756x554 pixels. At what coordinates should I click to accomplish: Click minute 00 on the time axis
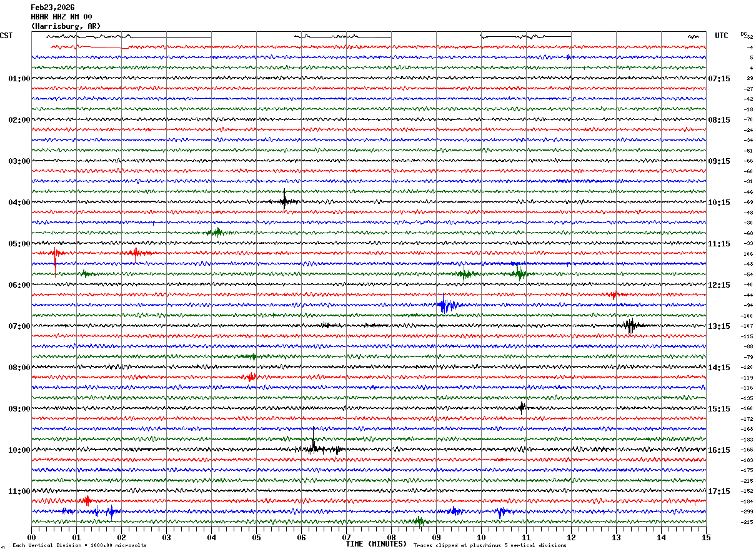coord(32,537)
